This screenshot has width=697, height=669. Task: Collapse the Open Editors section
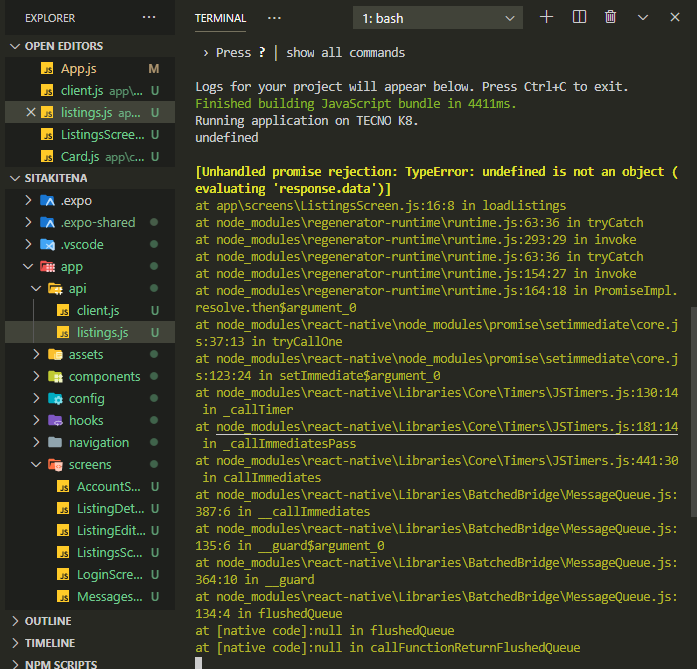[64, 46]
